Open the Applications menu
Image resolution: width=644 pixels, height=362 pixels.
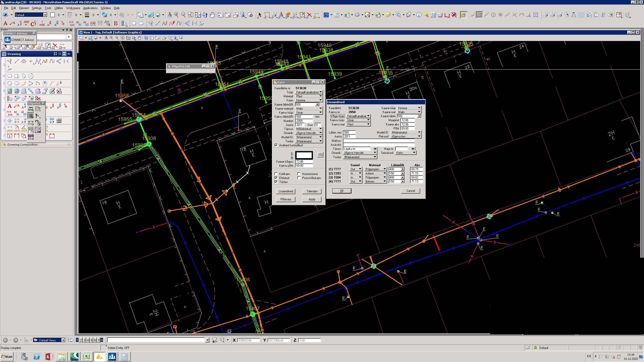(90, 8)
